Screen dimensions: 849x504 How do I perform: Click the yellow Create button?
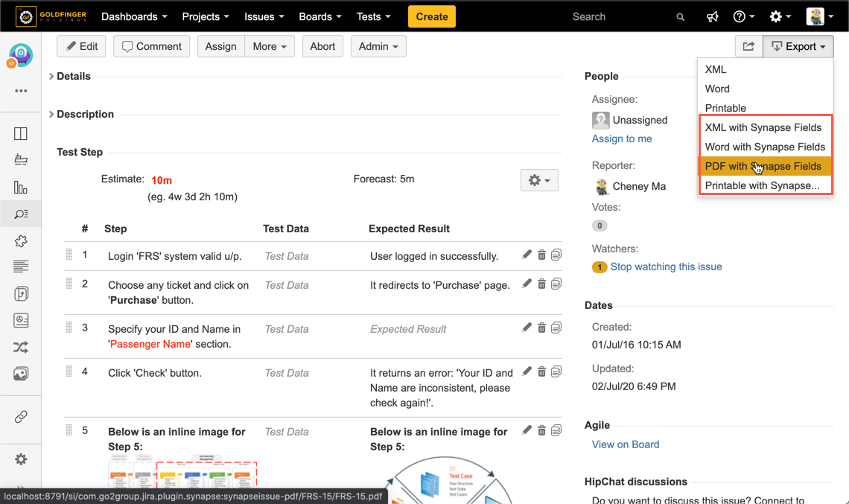point(431,16)
